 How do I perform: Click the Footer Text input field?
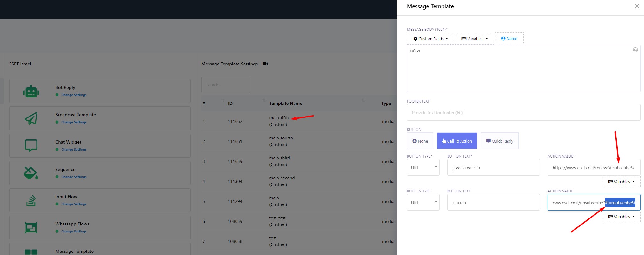point(523,113)
